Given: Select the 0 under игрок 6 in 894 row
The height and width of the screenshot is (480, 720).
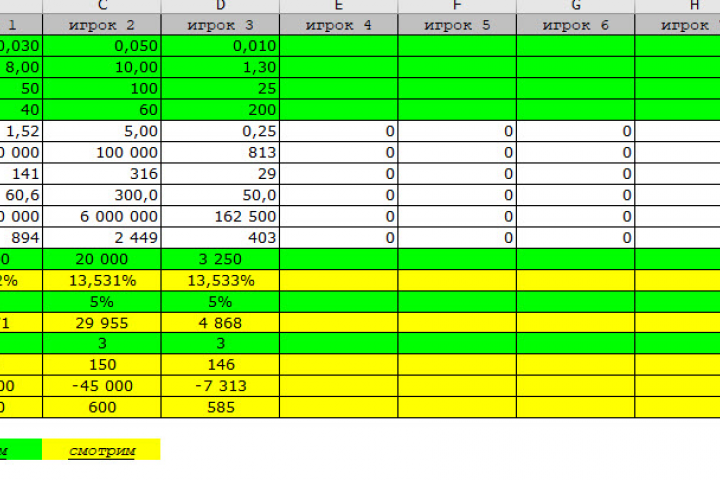Looking at the screenshot, I should [x=576, y=237].
